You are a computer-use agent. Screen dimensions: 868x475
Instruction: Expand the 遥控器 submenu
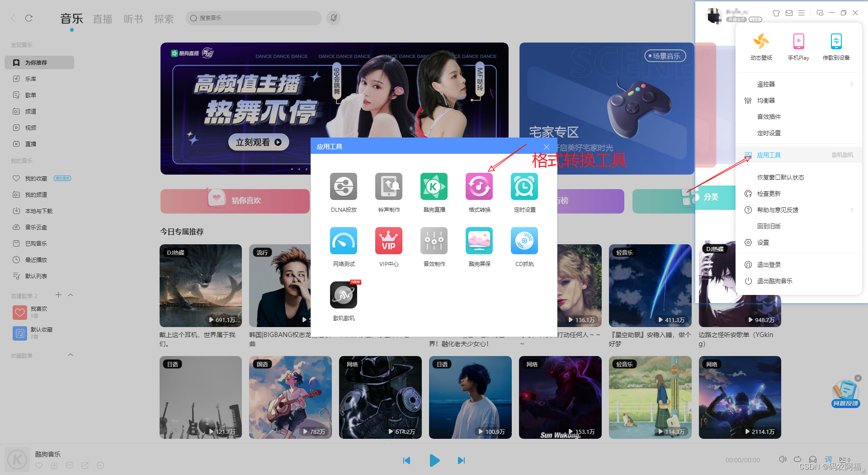tap(799, 84)
